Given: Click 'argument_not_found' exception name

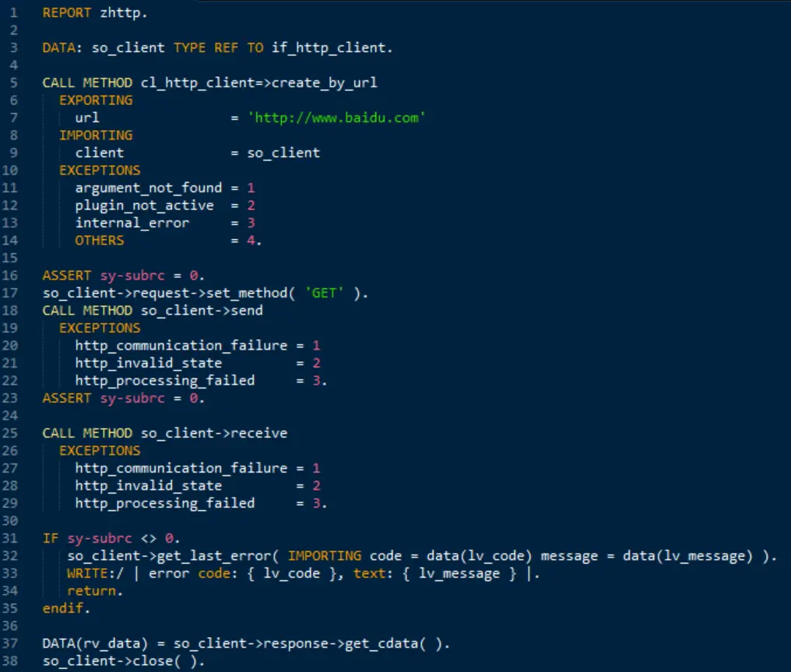Looking at the screenshot, I should coord(149,188).
